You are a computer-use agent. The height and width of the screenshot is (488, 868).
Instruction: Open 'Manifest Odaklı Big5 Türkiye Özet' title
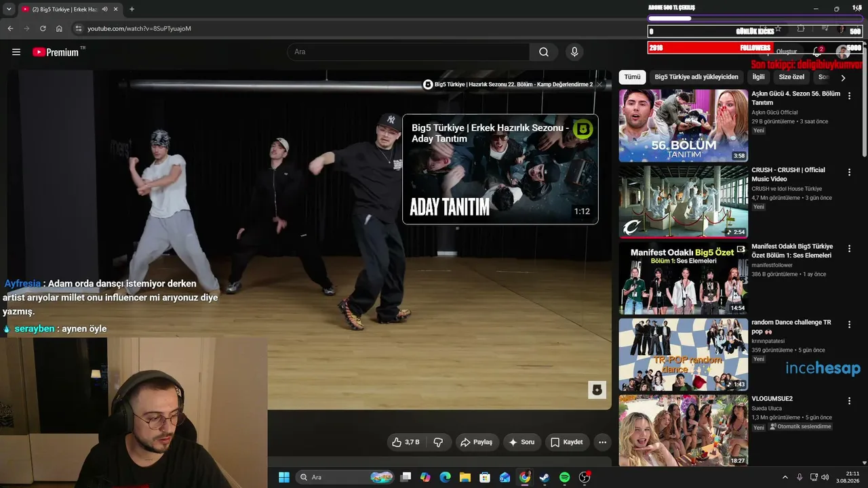click(792, 251)
